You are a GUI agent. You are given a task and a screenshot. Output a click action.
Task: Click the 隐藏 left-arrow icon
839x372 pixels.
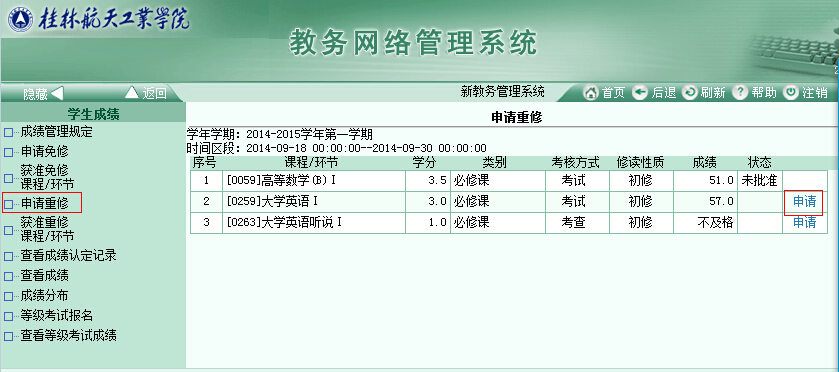[57, 94]
